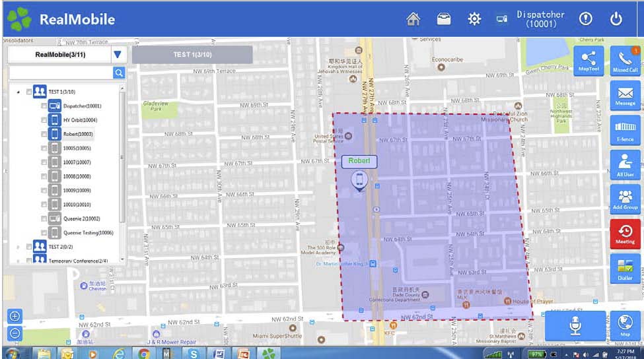Check the 10005(10005) checkbox
This screenshot has width=644, height=359.
coord(44,148)
